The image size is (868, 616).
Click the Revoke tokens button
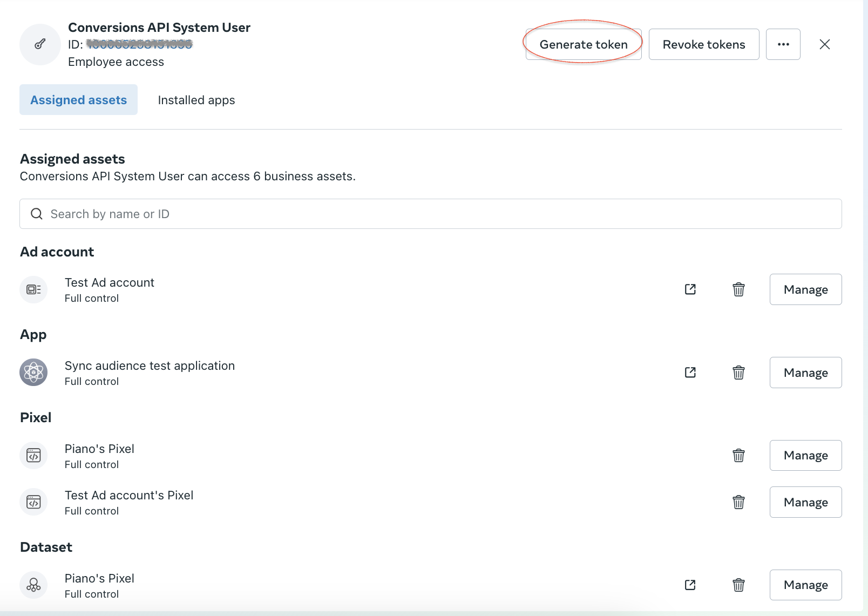coord(704,44)
